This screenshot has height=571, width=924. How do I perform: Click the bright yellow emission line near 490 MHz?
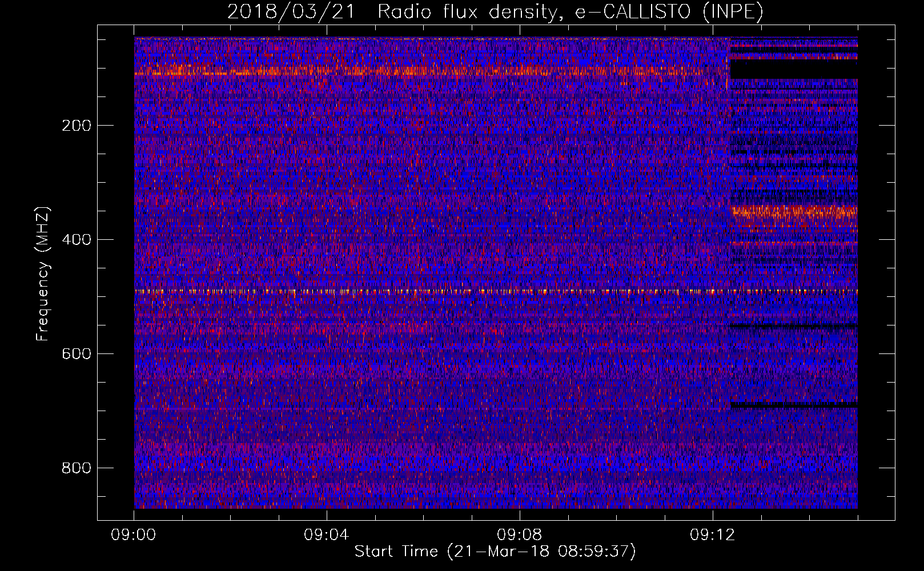coord(496,291)
